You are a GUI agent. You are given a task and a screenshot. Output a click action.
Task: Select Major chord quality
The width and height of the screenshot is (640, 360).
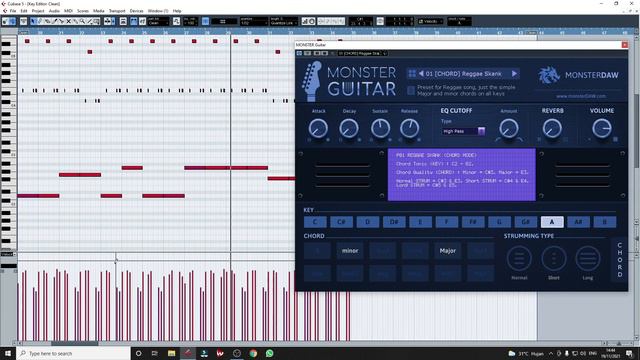(x=448, y=251)
